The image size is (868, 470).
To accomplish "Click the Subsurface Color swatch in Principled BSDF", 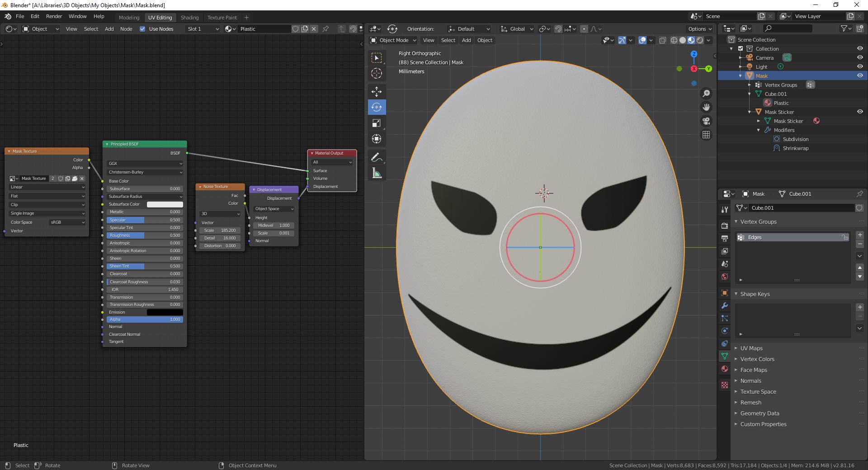I will 165,204.
